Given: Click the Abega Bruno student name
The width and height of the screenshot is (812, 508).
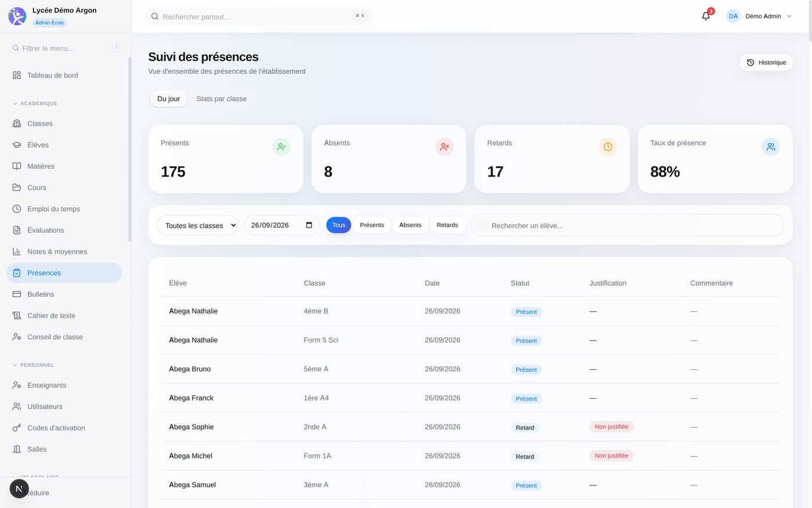Looking at the screenshot, I should click(190, 369).
